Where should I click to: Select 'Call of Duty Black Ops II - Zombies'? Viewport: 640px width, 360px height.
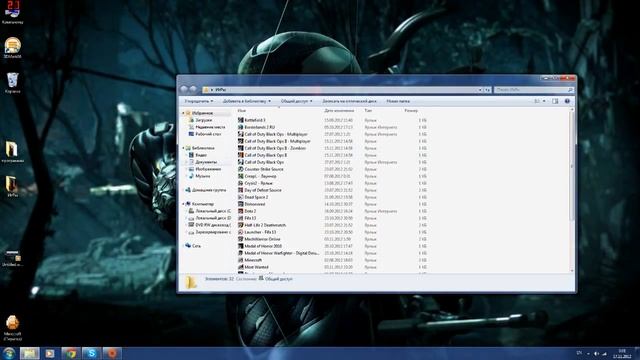[x=275, y=148]
